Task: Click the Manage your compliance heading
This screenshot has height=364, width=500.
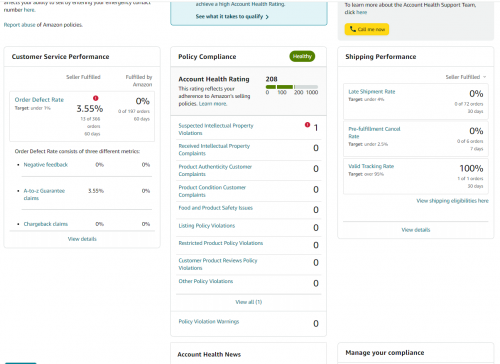Action: click(x=385, y=353)
